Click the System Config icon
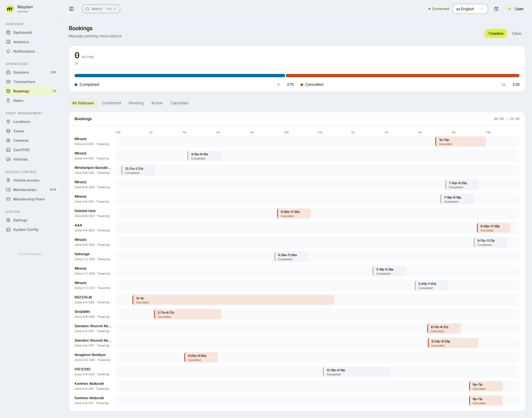This screenshot has width=532, height=418. click(8, 229)
